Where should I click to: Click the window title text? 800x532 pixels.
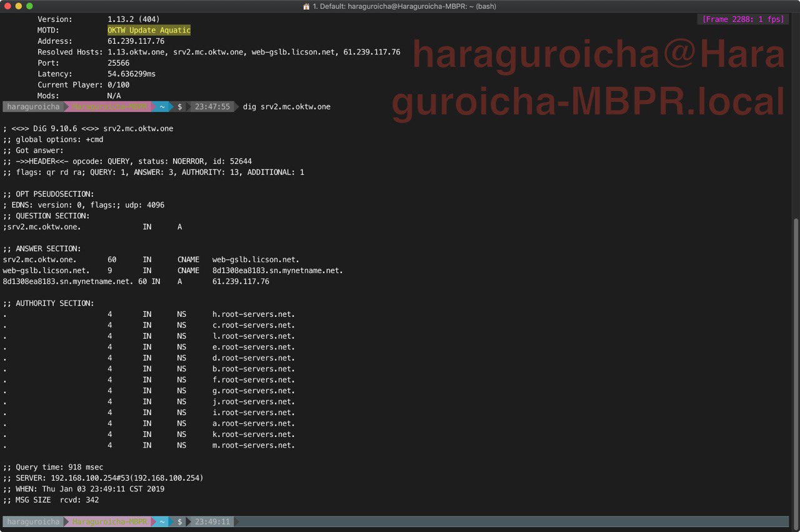(405, 6)
